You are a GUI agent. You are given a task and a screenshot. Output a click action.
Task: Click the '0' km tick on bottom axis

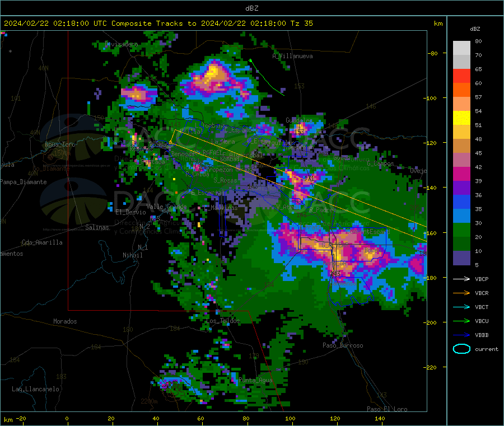(67, 418)
